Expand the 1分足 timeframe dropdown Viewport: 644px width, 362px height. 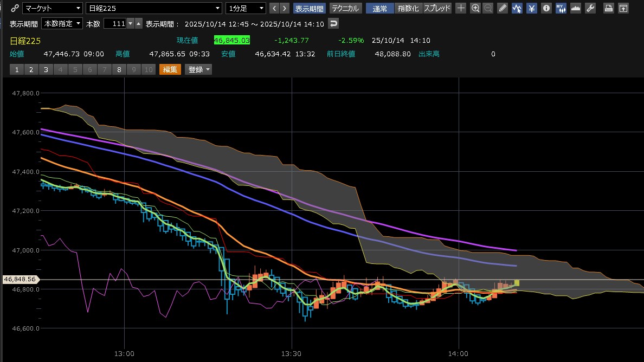point(246,8)
